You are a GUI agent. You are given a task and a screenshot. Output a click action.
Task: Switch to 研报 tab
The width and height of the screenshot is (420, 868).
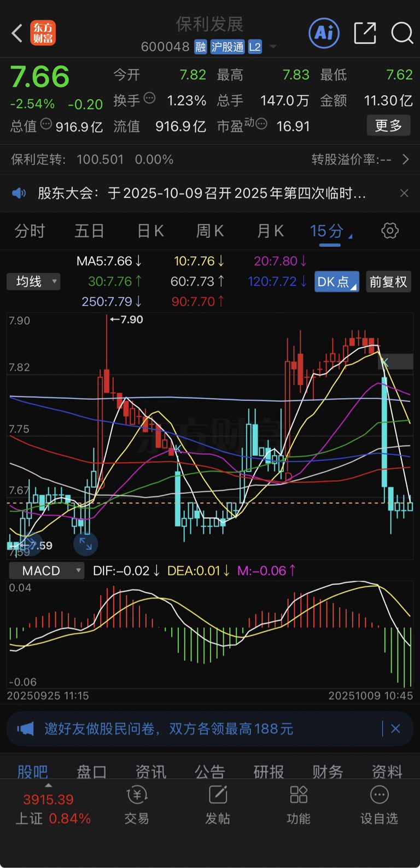pyautogui.click(x=269, y=771)
